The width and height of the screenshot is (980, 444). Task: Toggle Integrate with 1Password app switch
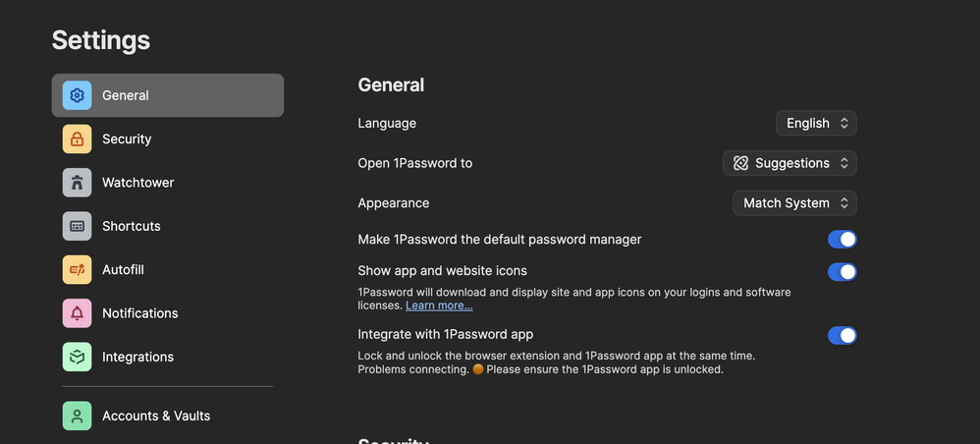(x=842, y=336)
